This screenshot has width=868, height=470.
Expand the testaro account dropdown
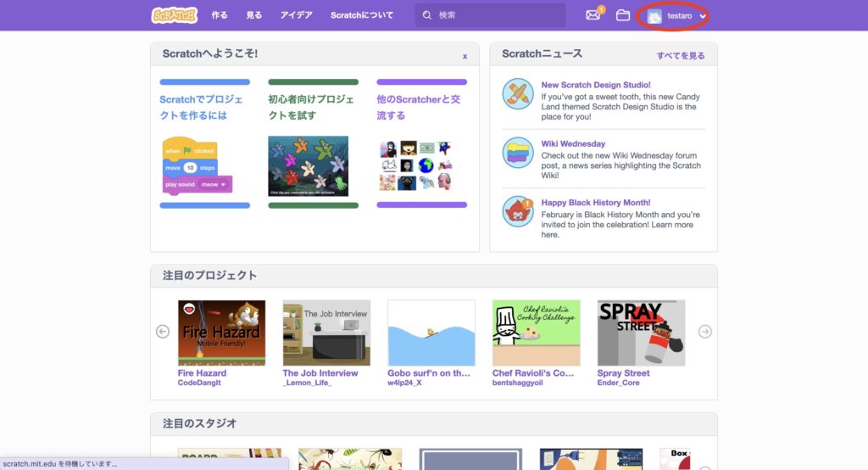(703, 16)
